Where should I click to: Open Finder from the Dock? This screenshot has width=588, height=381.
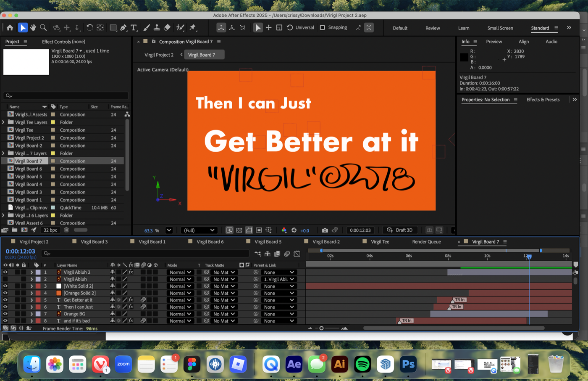click(x=32, y=364)
